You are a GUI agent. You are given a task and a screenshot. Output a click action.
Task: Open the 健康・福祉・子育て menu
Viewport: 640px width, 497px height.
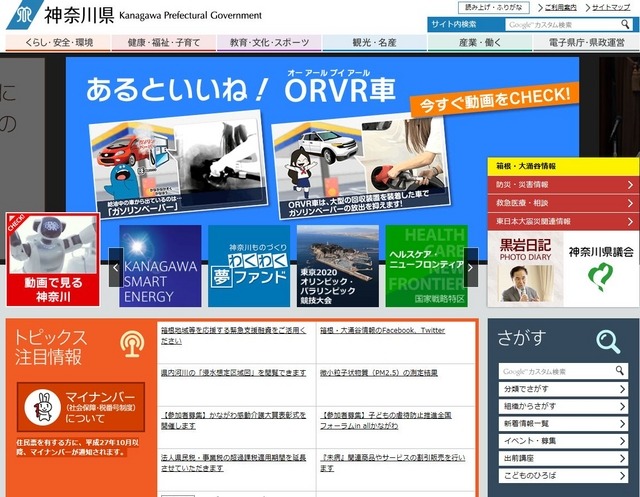coord(164,43)
